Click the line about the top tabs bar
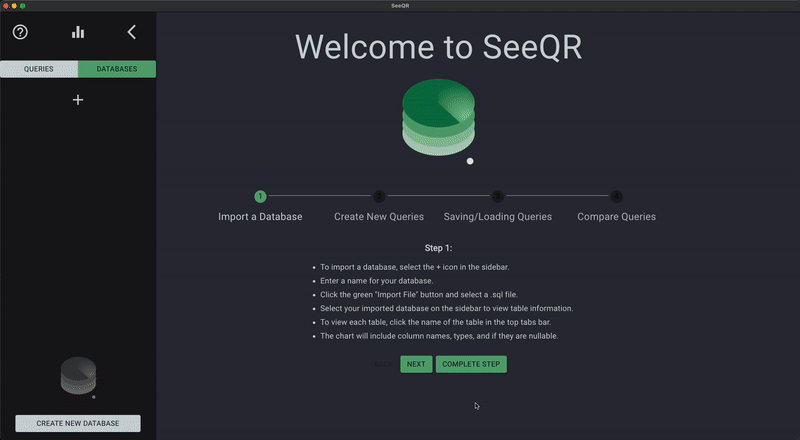800x440 pixels. [x=436, y=322]
